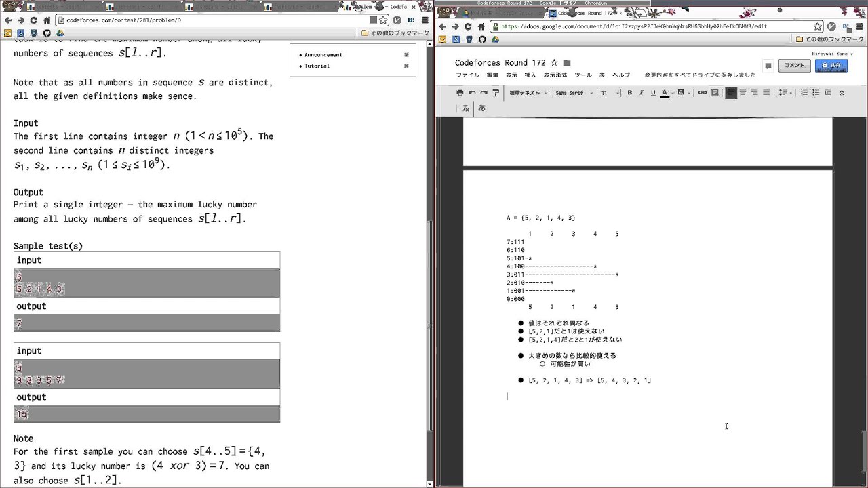Viewport: 868px width, 488px height.
Task: Open the ヘルプ menu
Action: [x=621, y=75]
